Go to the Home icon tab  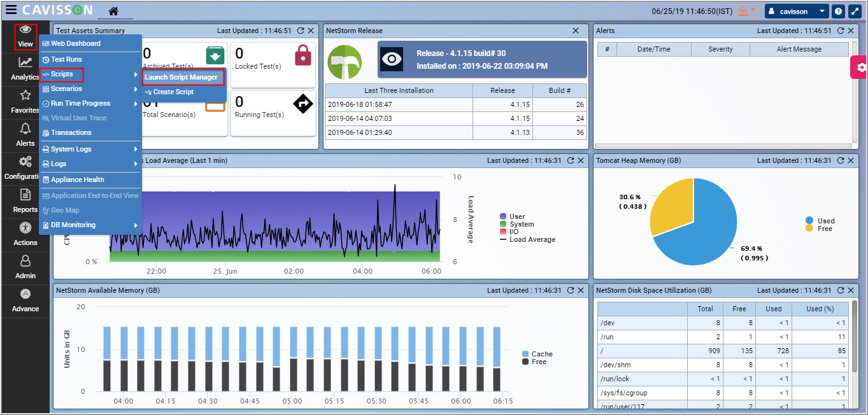[113, 11]
